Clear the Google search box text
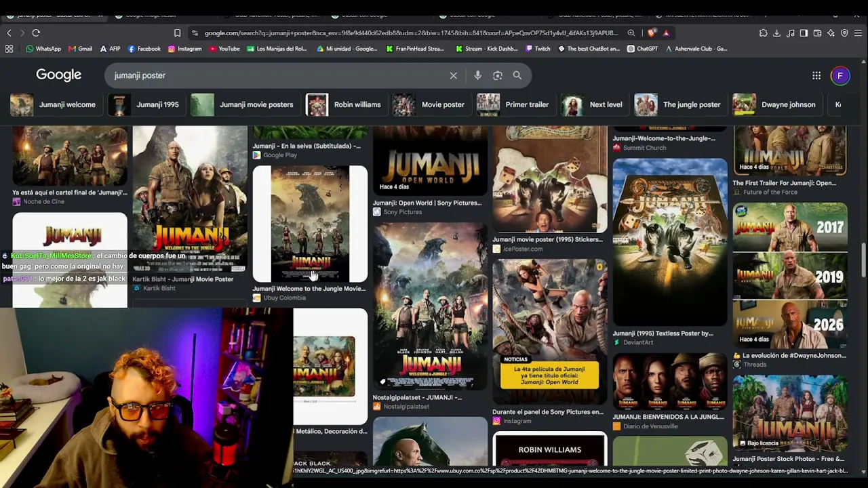The height and width of the screenshot is (488, 868). click(453, 75)
